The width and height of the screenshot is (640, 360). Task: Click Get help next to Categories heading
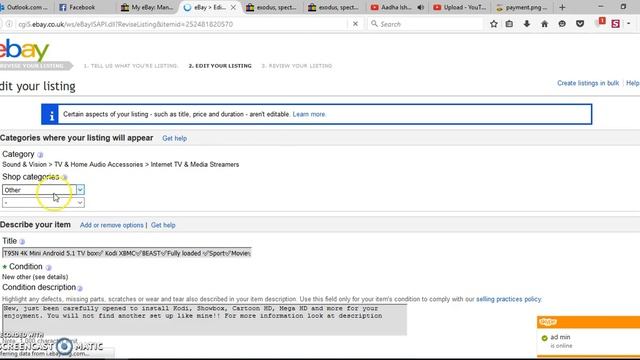tap(175, 138)
